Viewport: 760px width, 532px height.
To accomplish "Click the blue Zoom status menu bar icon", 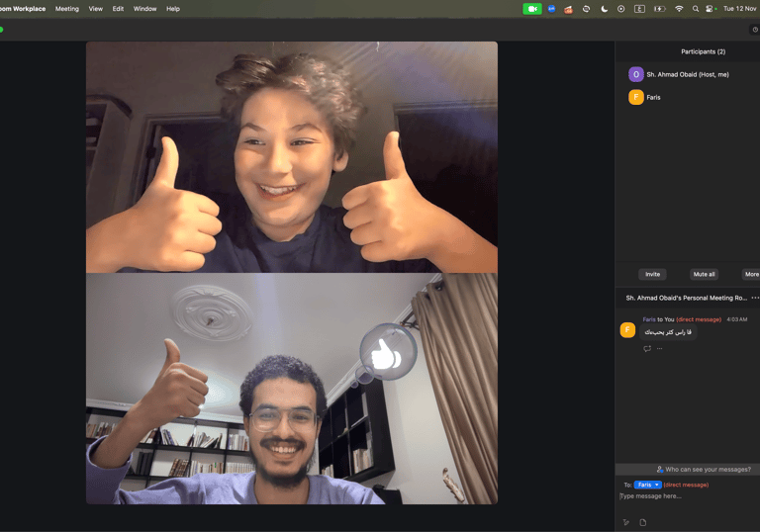I will 551,9.
